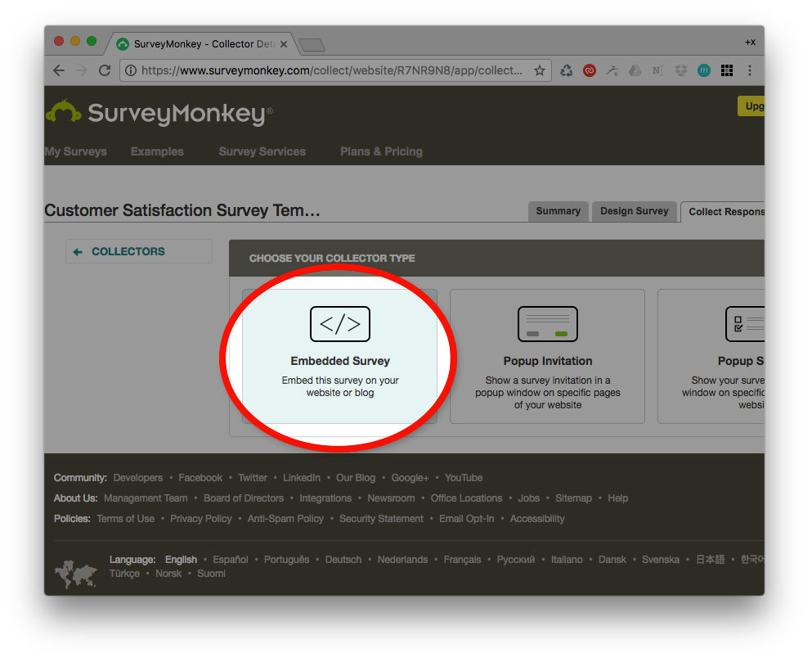Viewport: 812px width, 662px height.
Task: Click the LinkedIn footer link
Action: tap(302, 477)
